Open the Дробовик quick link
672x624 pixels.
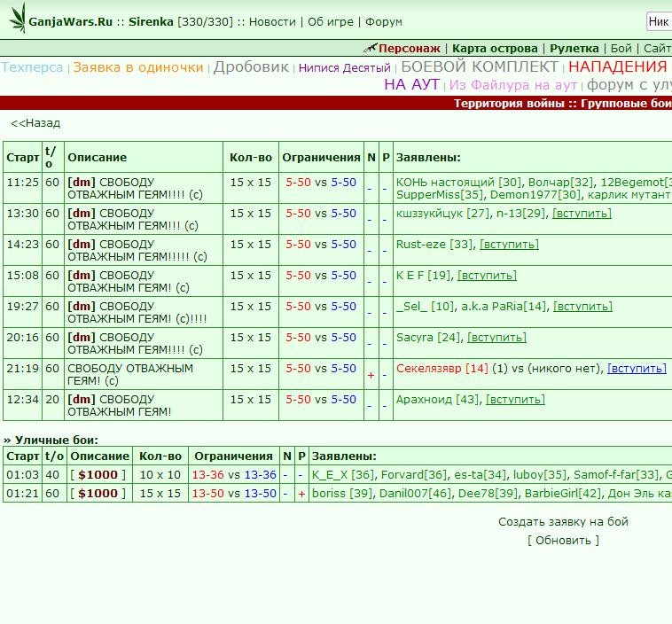[251, 67]
